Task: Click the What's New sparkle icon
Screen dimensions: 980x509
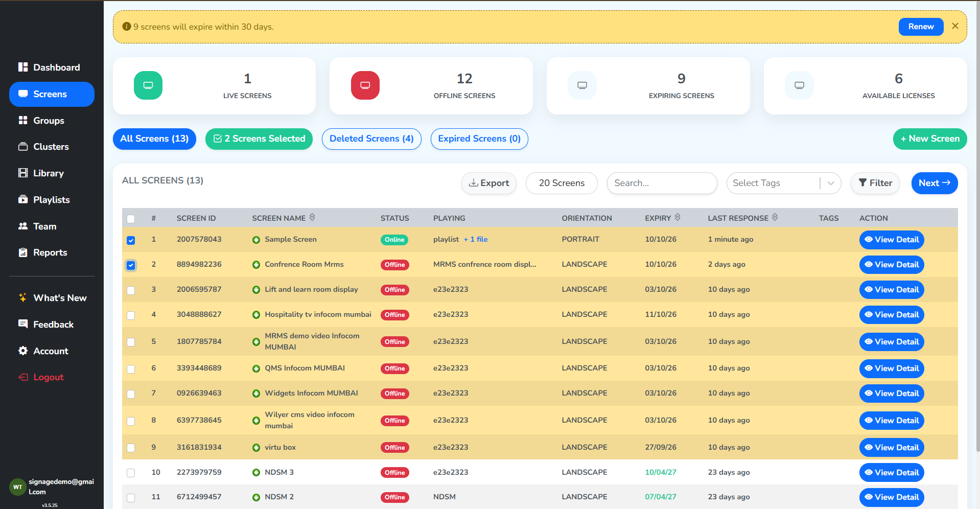Action: pos(23,297)
